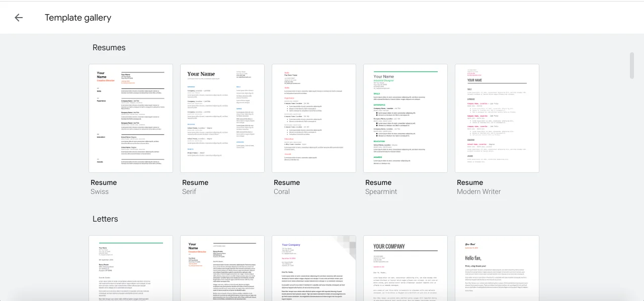Pick the Modern Writer resume thumbnail
This screenshot has width=644, height=301.
click(497, 118)
